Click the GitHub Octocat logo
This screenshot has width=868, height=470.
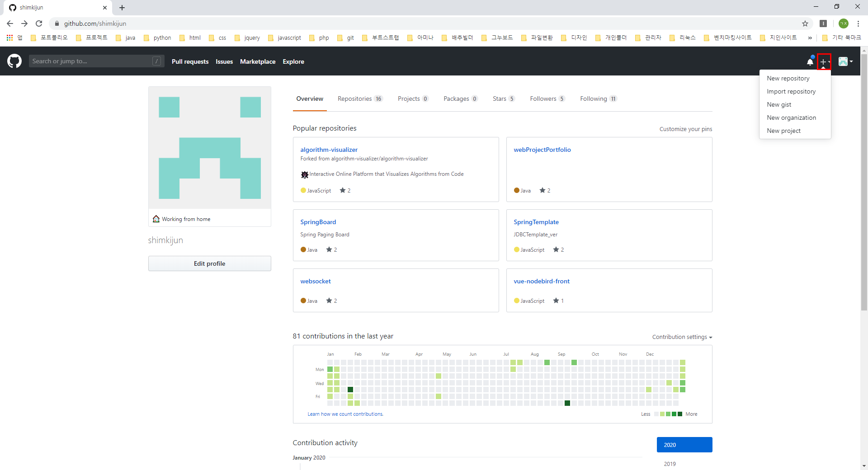[14, 61]
